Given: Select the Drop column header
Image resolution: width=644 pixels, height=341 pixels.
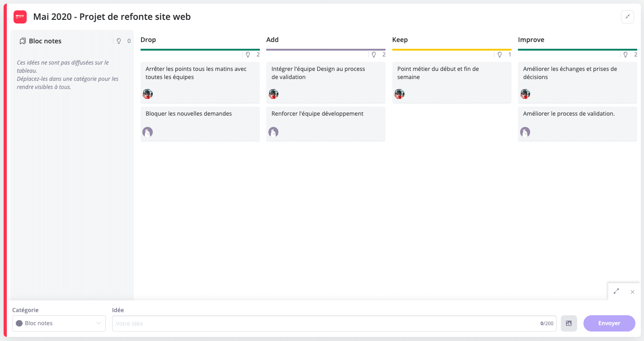Looking at the screenshot, I should (148, 40).
